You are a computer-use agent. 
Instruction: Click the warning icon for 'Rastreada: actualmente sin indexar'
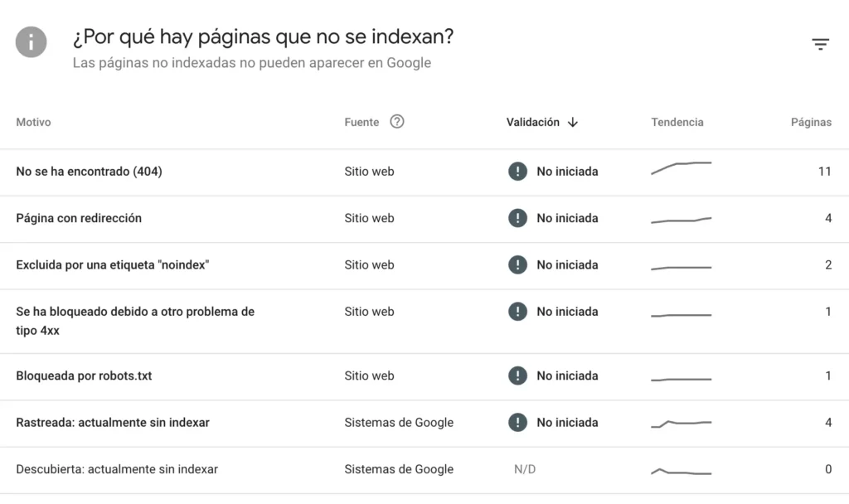pos(518,422)
